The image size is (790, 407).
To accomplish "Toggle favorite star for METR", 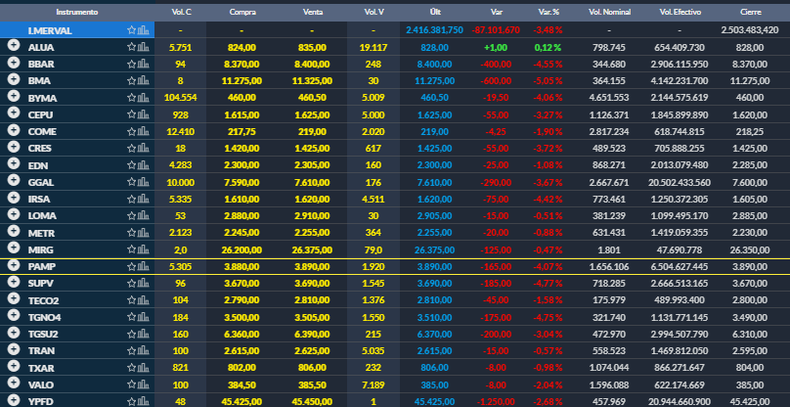I will point(131,233).
